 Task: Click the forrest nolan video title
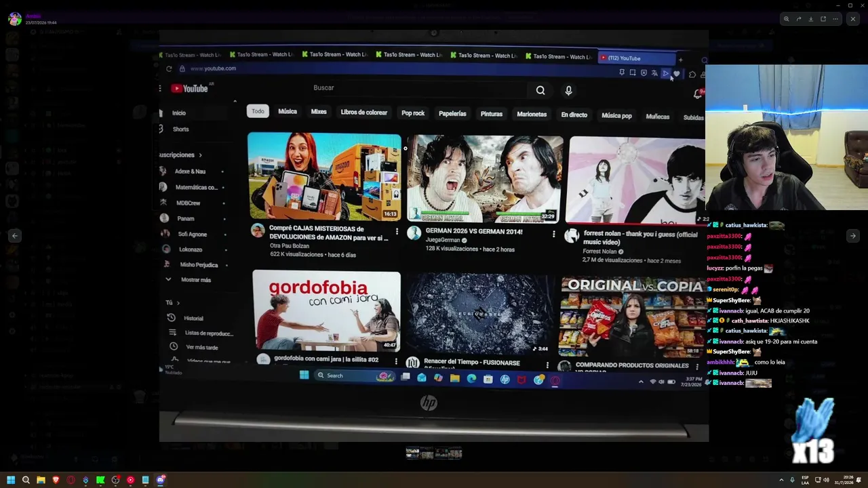pyautogui.click(x=640, y=239)
